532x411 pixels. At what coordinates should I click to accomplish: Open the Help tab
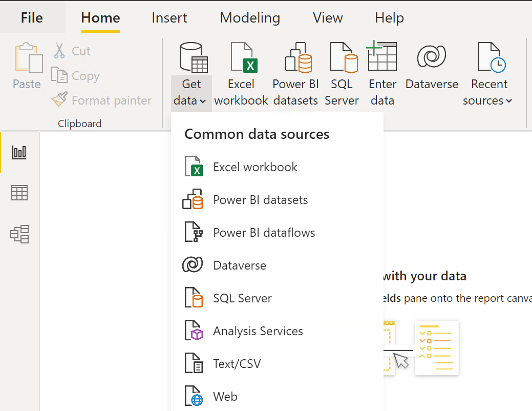[x=389, y=17]
